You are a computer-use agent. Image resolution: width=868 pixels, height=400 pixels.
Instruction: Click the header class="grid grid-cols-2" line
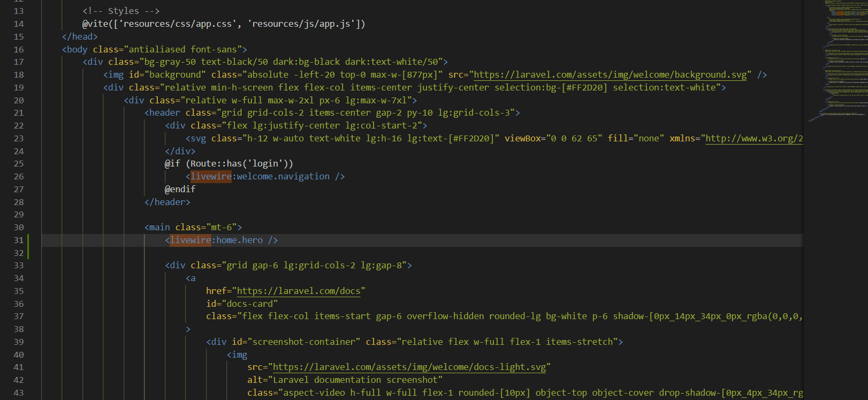click(332, 113)
